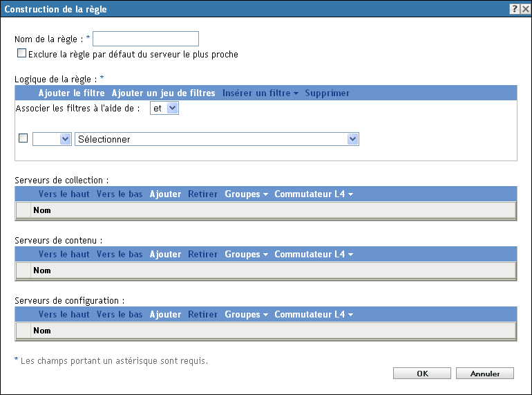The image size is (532, 395).
Task: Open the small dropdown beside filter checkbox
Action: (52, 139)
